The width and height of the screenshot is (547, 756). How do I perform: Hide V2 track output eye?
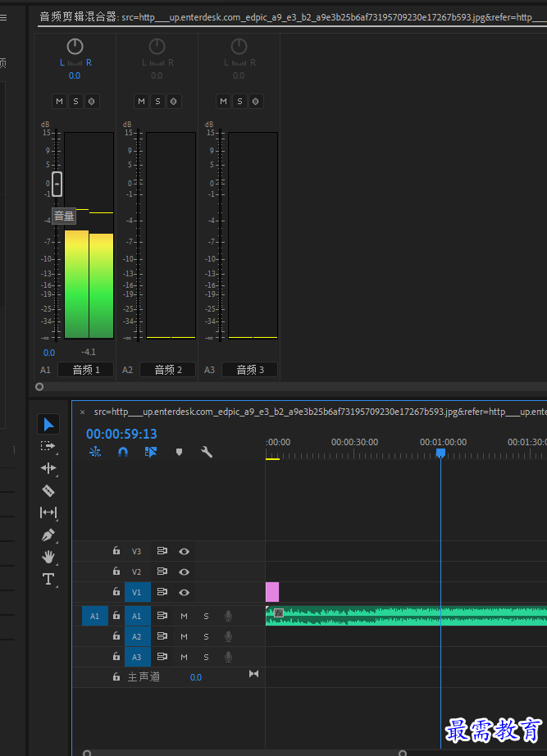(184, 572)
